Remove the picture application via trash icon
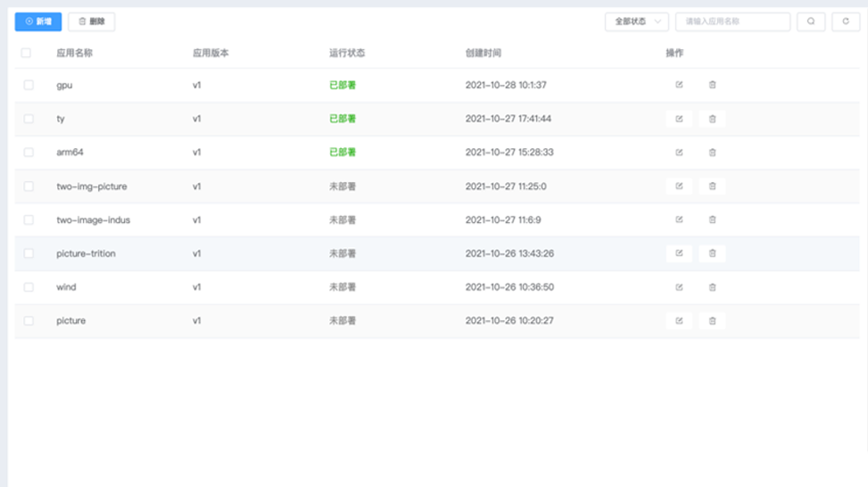Viewport: 868px width, 487px height. coord(712,320)
